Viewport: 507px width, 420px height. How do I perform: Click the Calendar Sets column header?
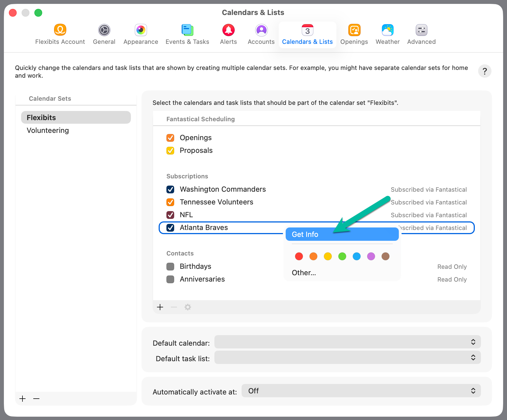[x=50, y=98]
